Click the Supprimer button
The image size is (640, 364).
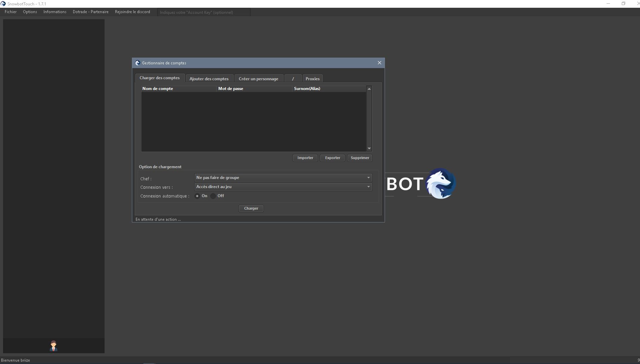(360, 158)
